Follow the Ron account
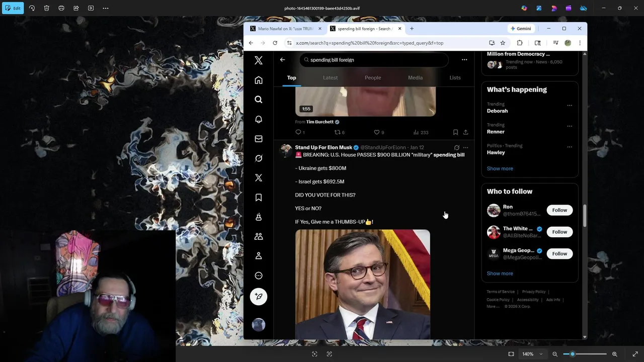Screen dimensions: 644x362 [559, 210]
